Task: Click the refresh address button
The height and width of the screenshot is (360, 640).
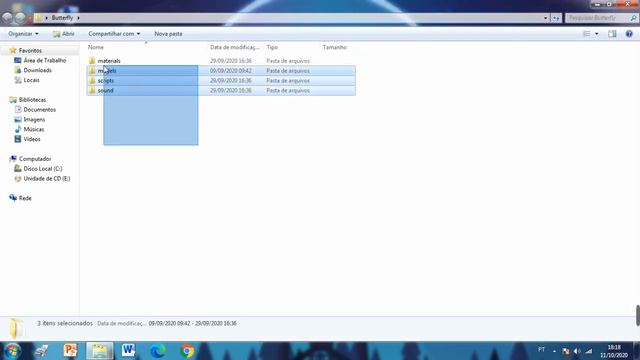Action: point(556,18)
